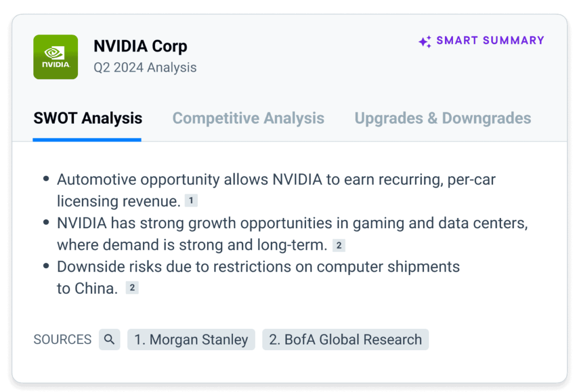Screen dimensions: 579x392
Task: Select the automotive opportunity bullet text
Action: click(276, 180)
